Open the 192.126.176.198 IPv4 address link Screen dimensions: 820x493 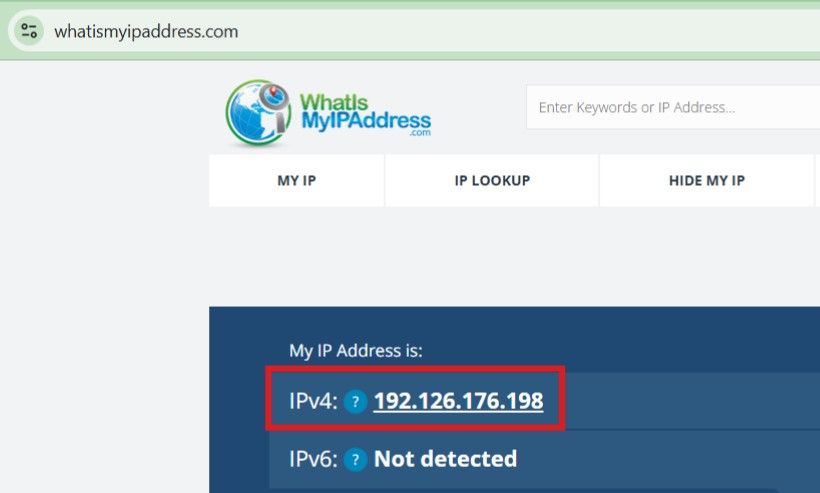pos(459,401)
